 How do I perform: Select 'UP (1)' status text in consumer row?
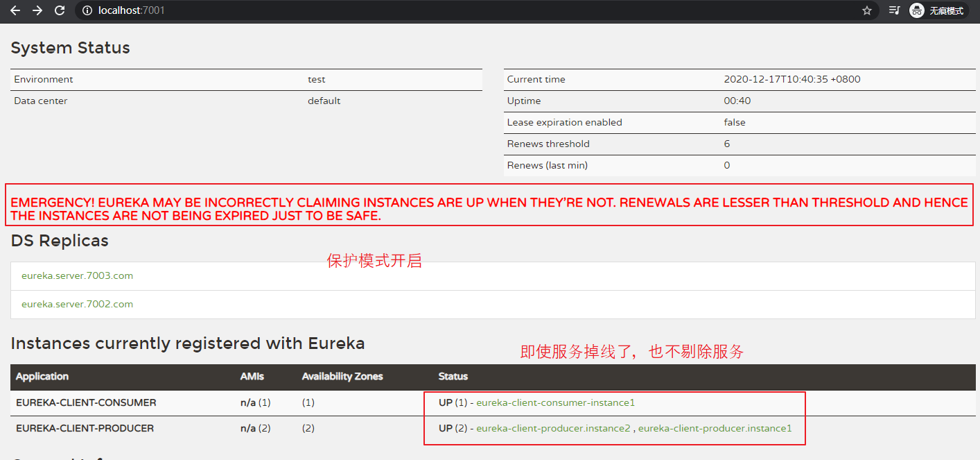[x=453, y=402]
